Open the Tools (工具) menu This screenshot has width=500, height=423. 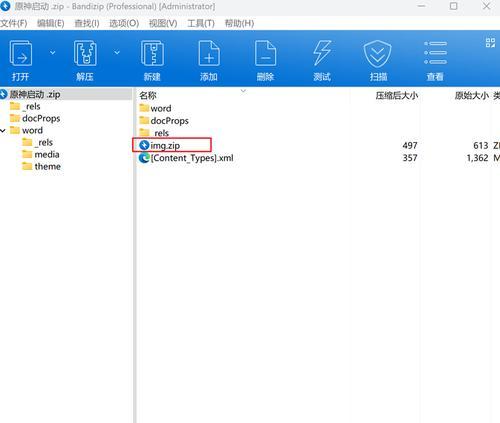pos(201,23)
